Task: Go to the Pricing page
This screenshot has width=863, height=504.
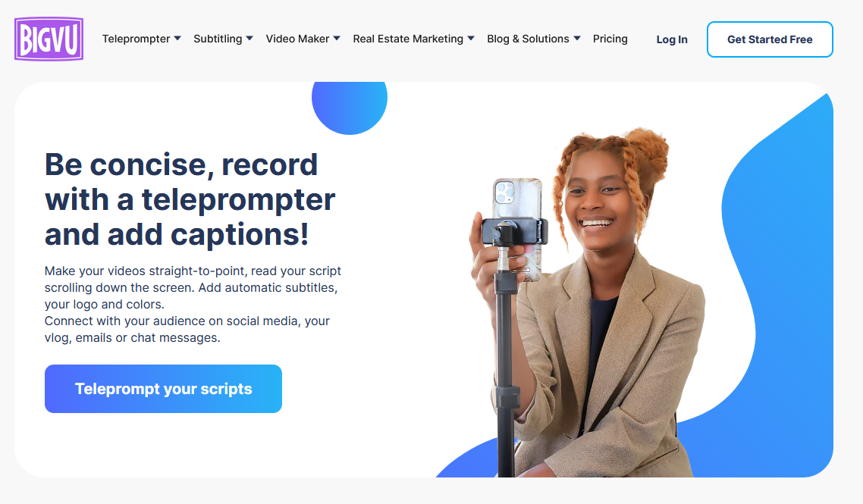Action: pos(610,39)
